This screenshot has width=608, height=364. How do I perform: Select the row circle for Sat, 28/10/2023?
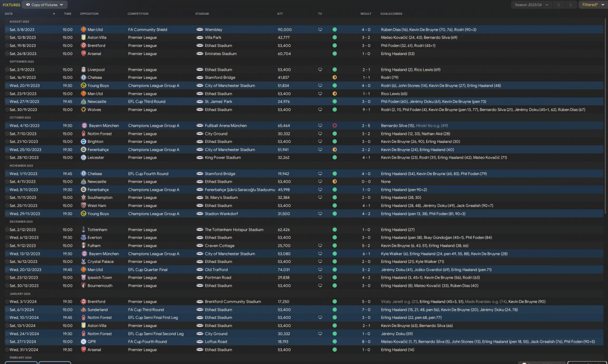(x=7, y=158)
